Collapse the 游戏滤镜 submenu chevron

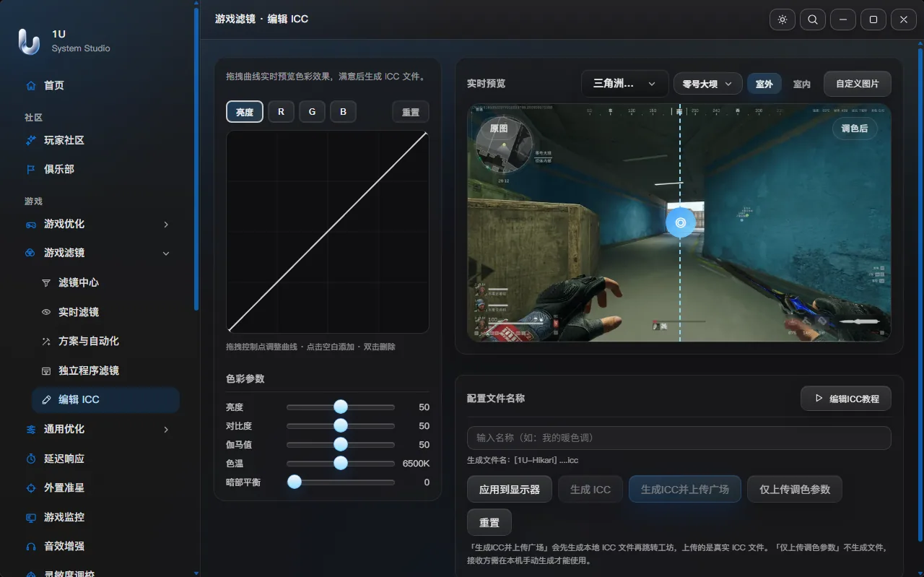[166, 253]
